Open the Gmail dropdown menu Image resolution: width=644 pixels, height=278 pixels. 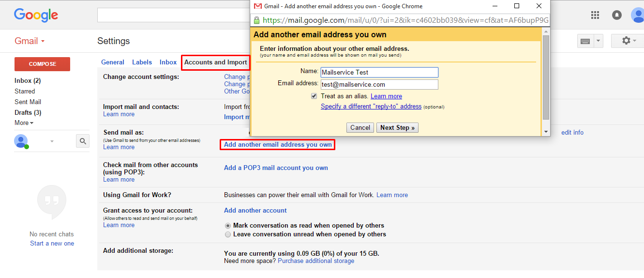[x=30, y=41]
